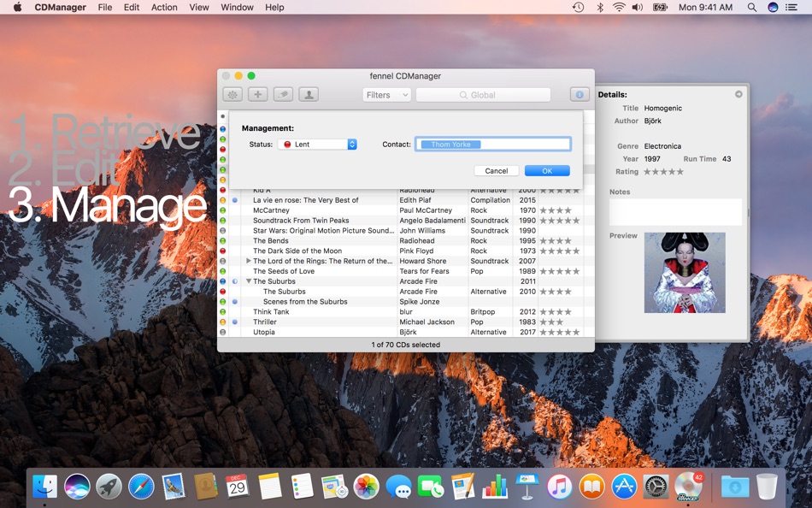
Task: Click the half-filled dot beside The Suburbs group
Action: [x=235, y=281]
